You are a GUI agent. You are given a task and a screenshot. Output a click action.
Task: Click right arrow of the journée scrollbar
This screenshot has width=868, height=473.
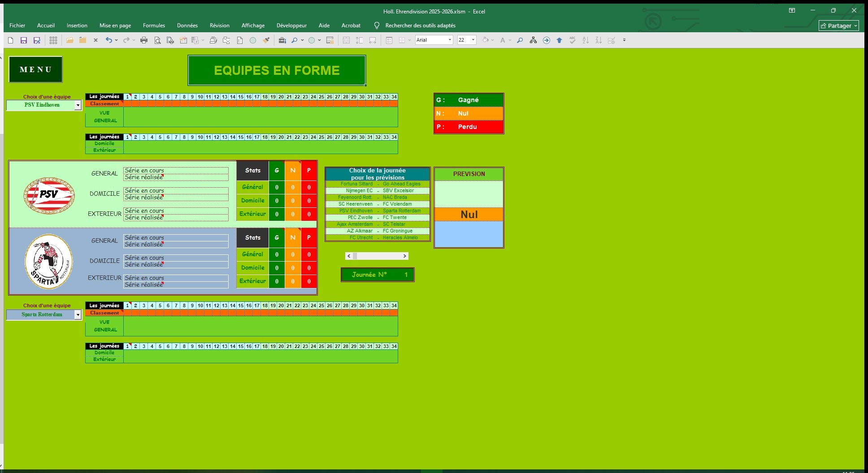coord(404,256)
